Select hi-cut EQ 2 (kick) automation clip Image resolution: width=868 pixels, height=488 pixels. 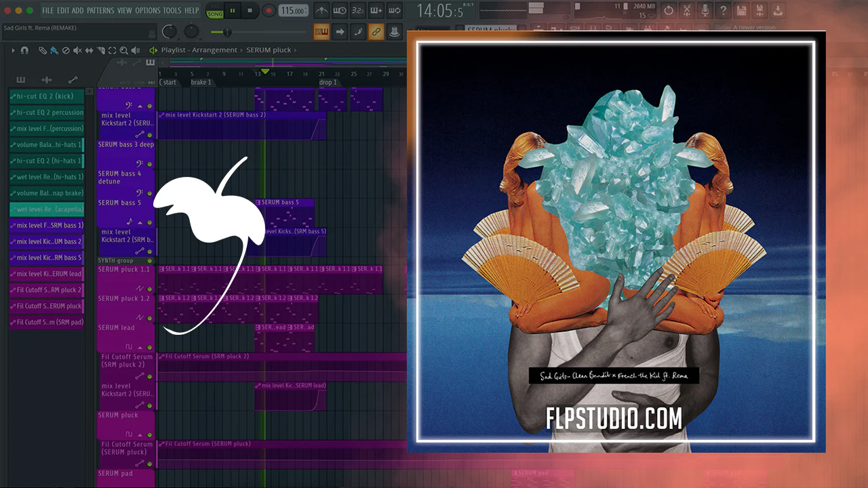coord(46,96)
